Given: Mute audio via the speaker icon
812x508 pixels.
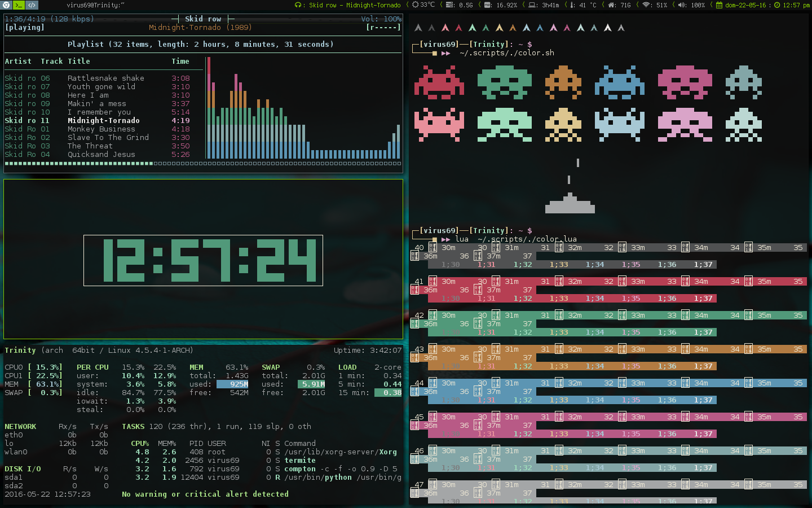Looking at the screenshot, I should coord(680,5).
